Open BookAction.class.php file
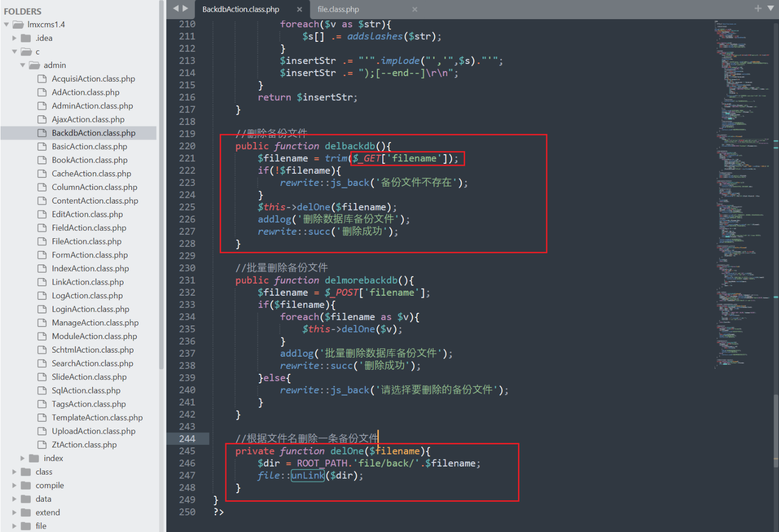This screenshot has width=779, height=532. [x=90, y=160]
